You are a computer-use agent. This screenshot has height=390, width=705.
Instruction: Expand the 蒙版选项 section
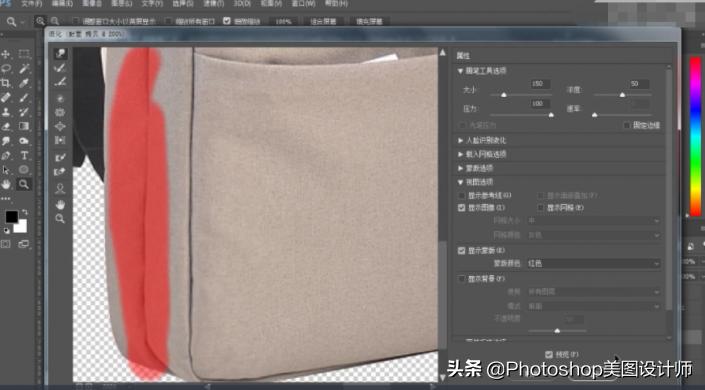click(460, 168)
